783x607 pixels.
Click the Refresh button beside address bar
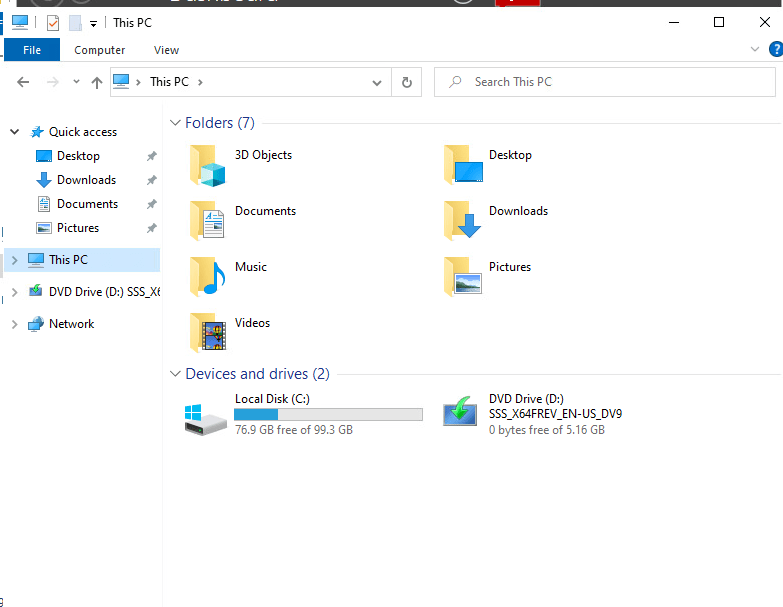pos(406,82)
